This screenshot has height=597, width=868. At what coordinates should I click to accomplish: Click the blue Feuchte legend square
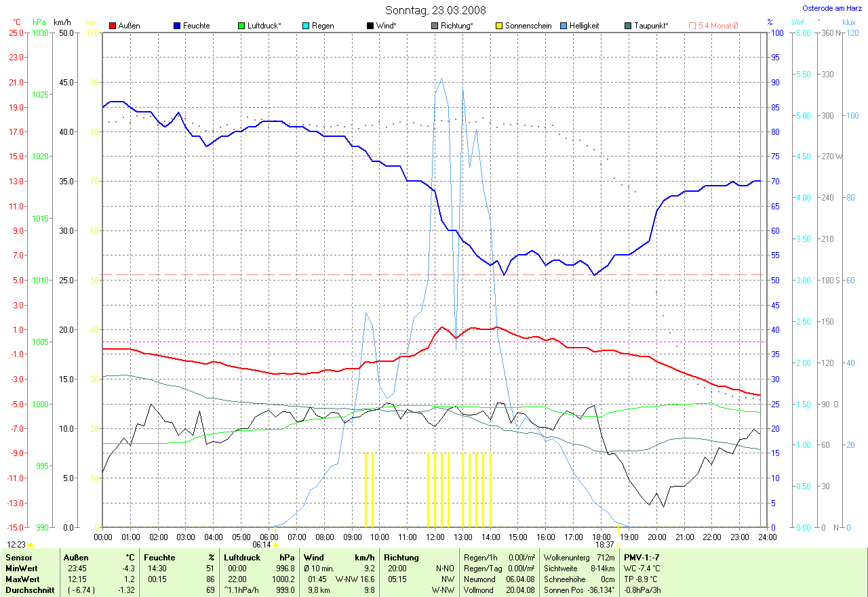178,26
